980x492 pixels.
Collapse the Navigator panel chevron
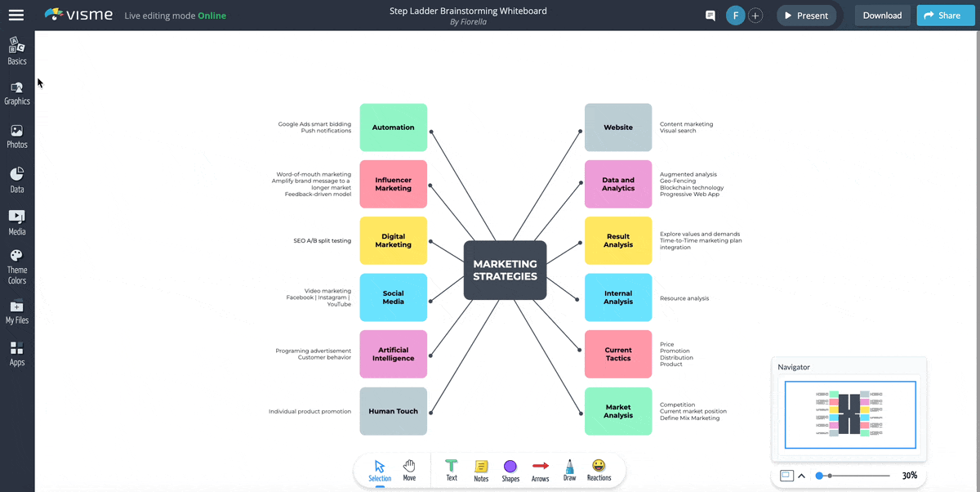point(801,476)
